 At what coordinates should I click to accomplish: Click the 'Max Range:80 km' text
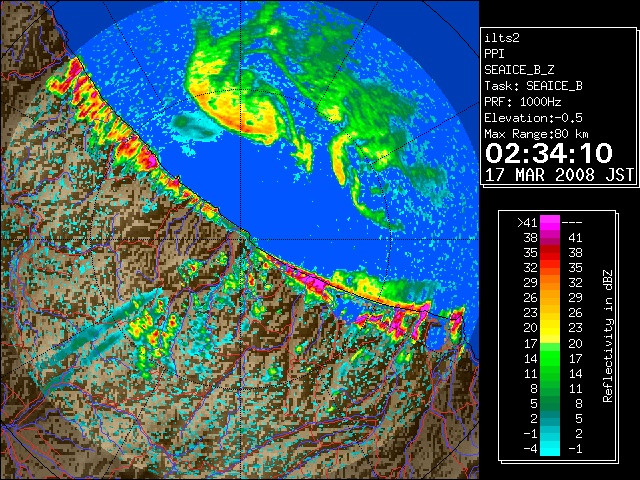[536, 134]
